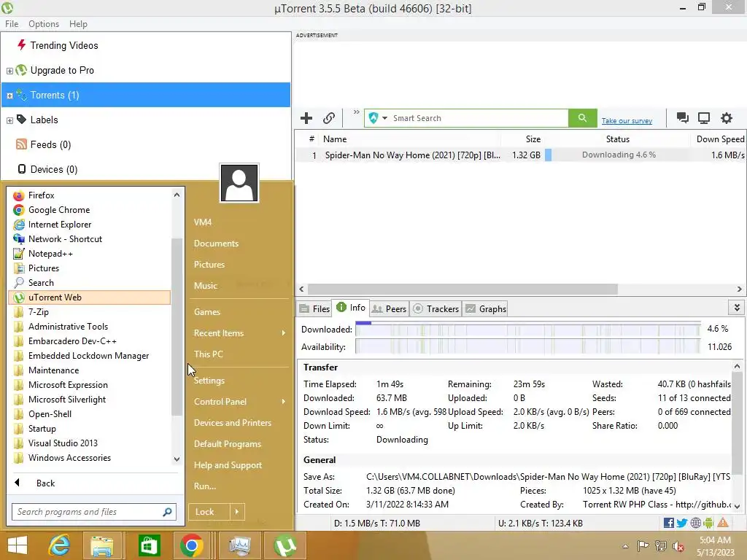Click the Take our survey link
The width and height of the screenshot is (747, 560).
[627, 121]
